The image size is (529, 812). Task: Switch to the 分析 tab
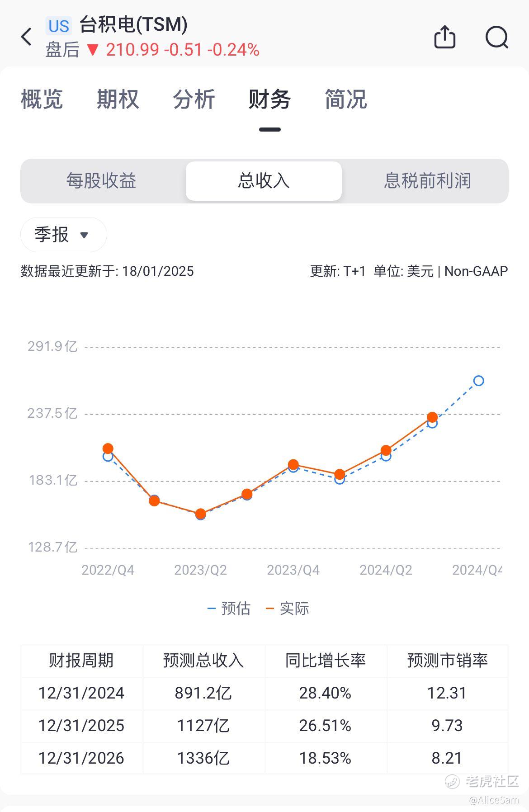click(194, 99)
